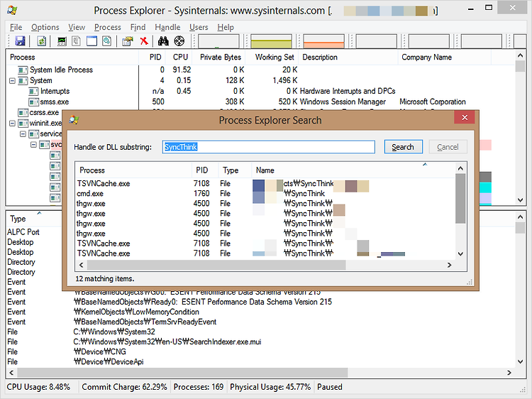Click the System Idle Process icon
Image resolution: width=532 pixels, height=399 pixels.
pos(23,70)
